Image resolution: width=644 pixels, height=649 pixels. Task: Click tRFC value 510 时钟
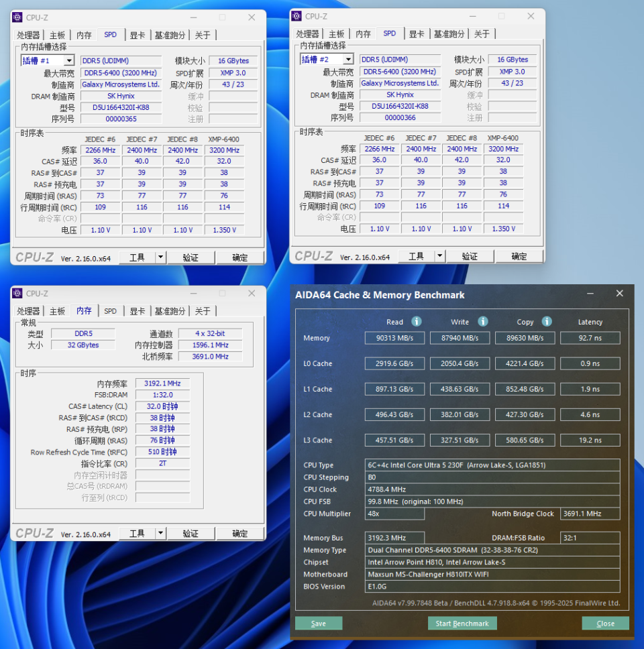[x=163, y=452]
